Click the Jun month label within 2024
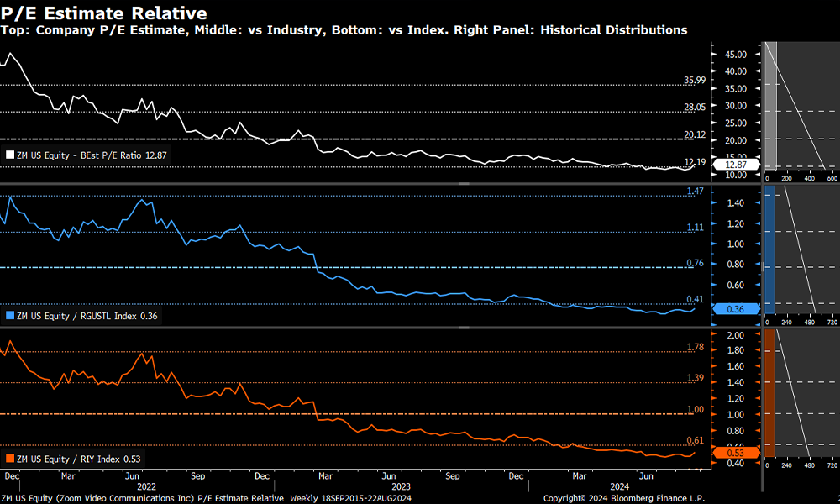 point(647,476)
